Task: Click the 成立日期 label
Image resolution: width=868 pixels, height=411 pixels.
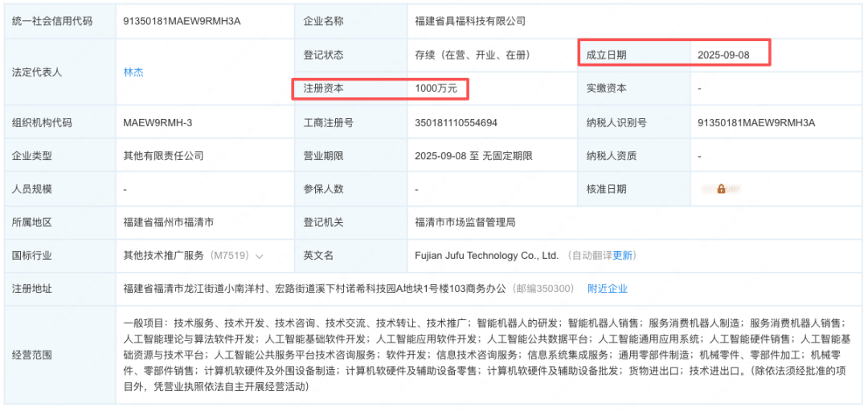Action: tap(607, 55)
